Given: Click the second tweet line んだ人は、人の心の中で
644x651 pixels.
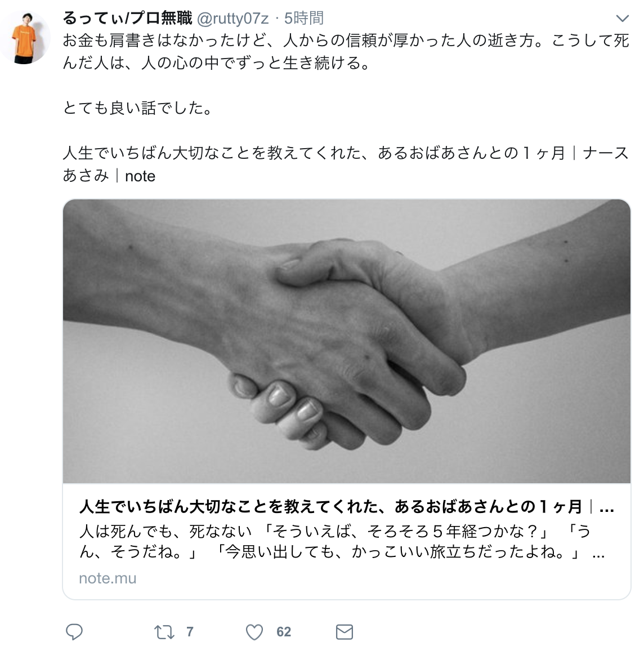Looking at the screenshot, I should click(x=216, y=63).
